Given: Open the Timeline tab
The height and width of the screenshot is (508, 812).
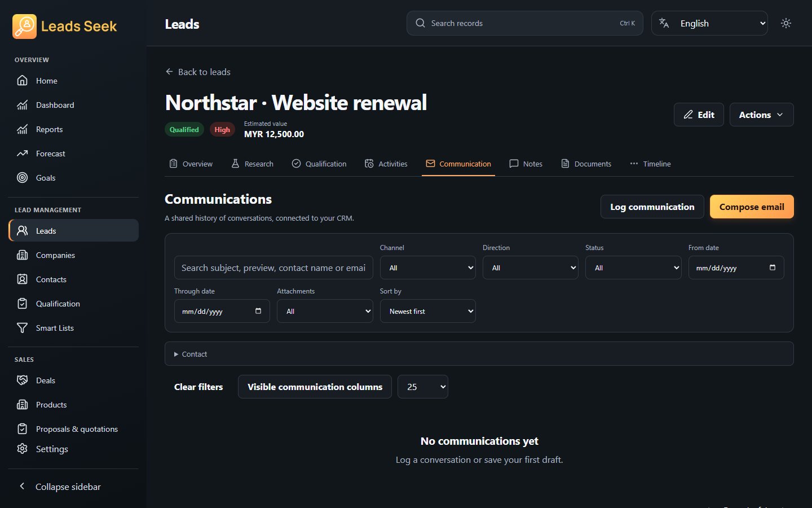Looking at the screenshot, I should [x=650, y=164].
